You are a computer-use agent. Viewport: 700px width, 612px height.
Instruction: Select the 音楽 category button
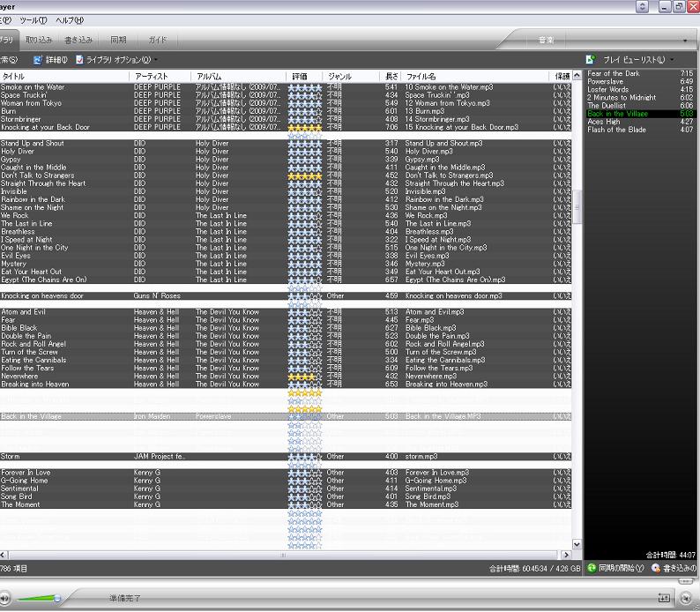pos(546,41)
